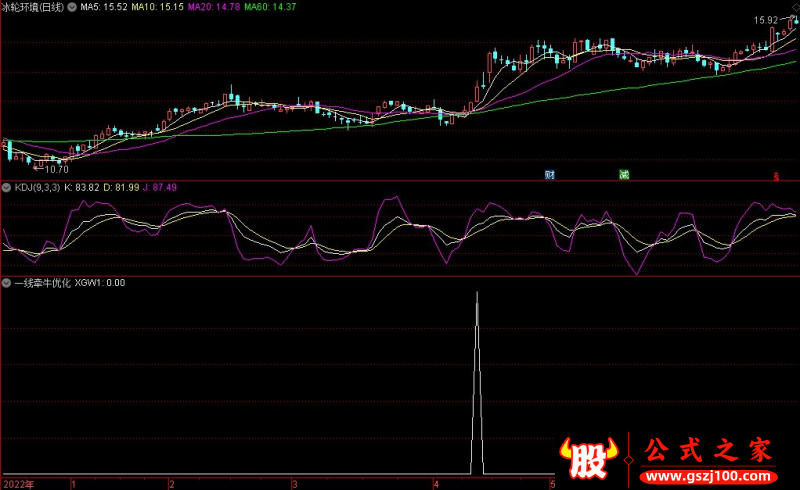Click the blue 财 financial marker icon
Image resolution: width=800 pixels, height=490 pixels.
(549, 175)
